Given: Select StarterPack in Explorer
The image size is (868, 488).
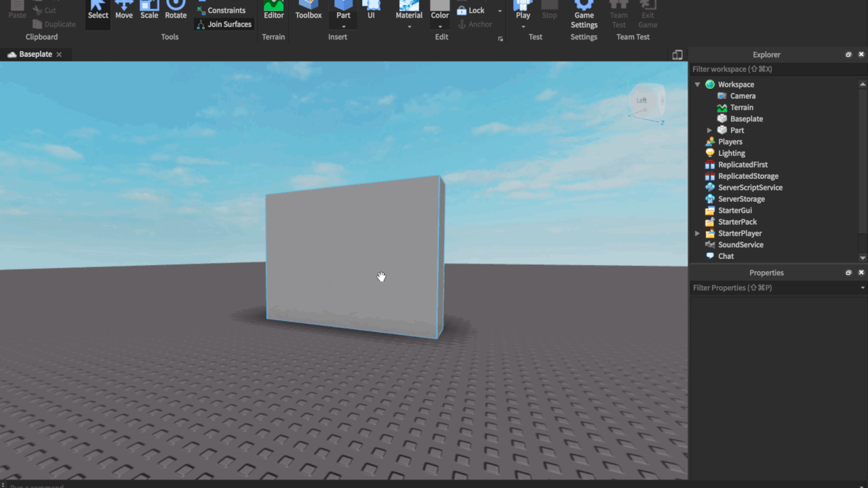Looking at the screenshot, I should (737, 222).
